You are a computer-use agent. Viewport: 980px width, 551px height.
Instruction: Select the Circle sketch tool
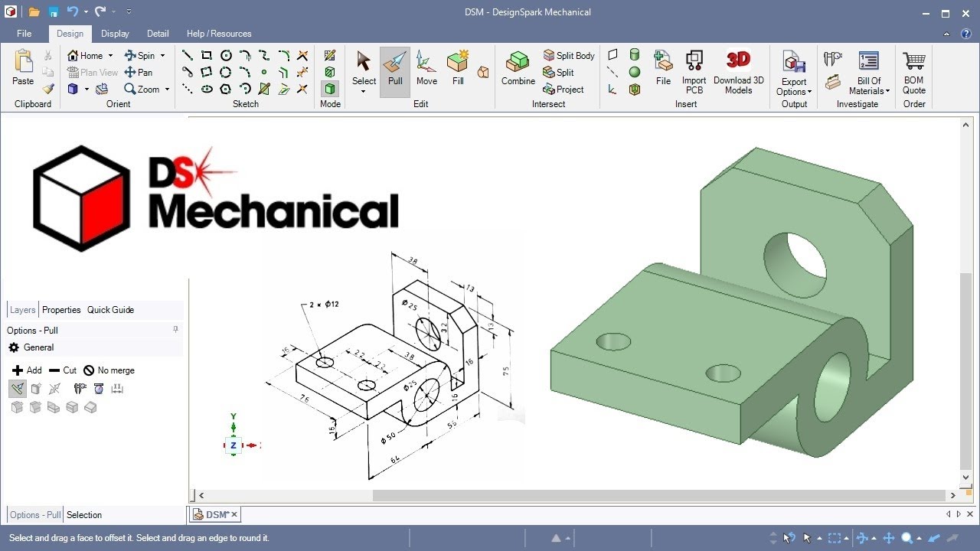[x=226, y=55]
